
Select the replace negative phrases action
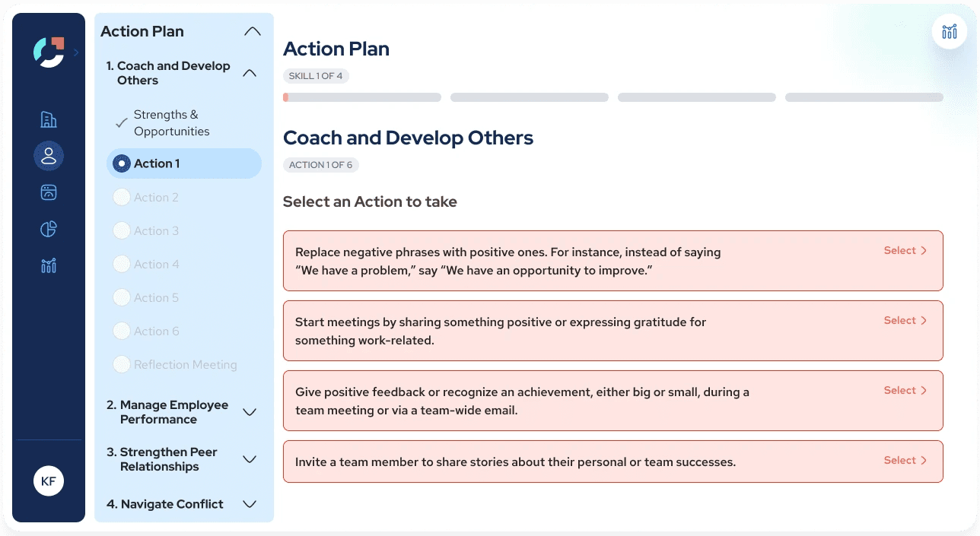[613, 261]
